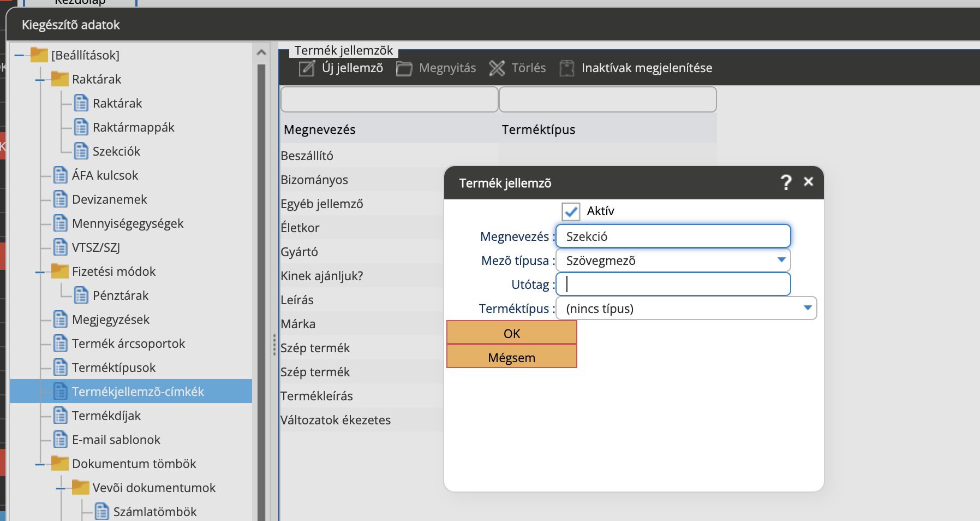Click the Utótag input field
980x521 pixels.
tap(673, 284)
